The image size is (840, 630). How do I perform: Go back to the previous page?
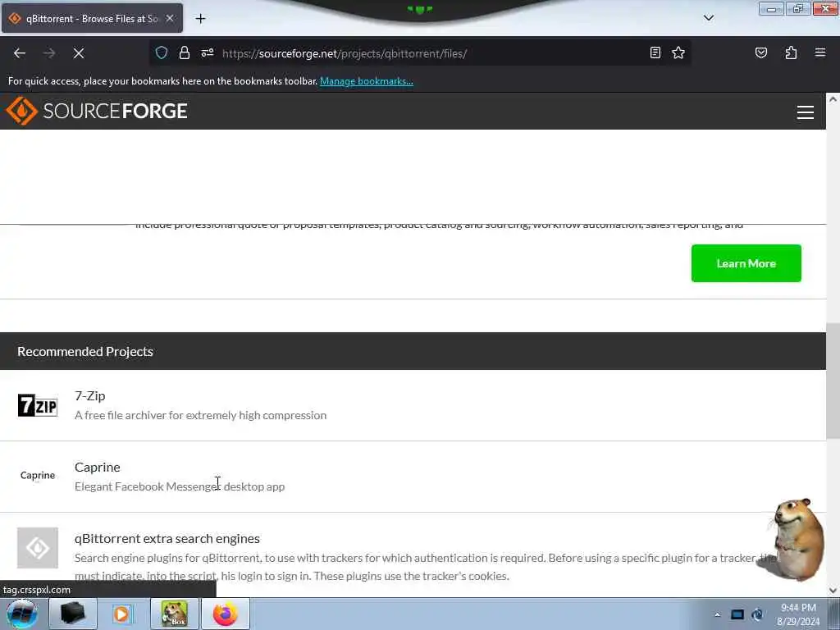20,53
